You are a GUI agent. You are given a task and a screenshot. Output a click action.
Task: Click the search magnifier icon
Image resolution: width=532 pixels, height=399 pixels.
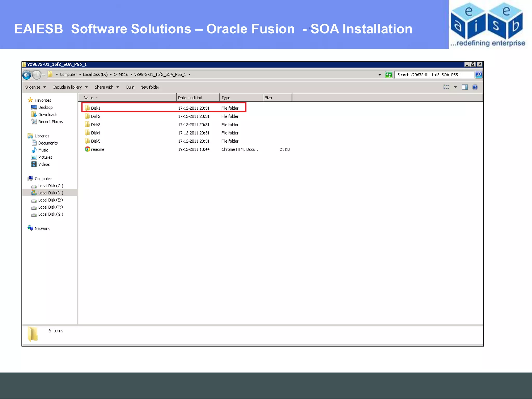[478, 75]
